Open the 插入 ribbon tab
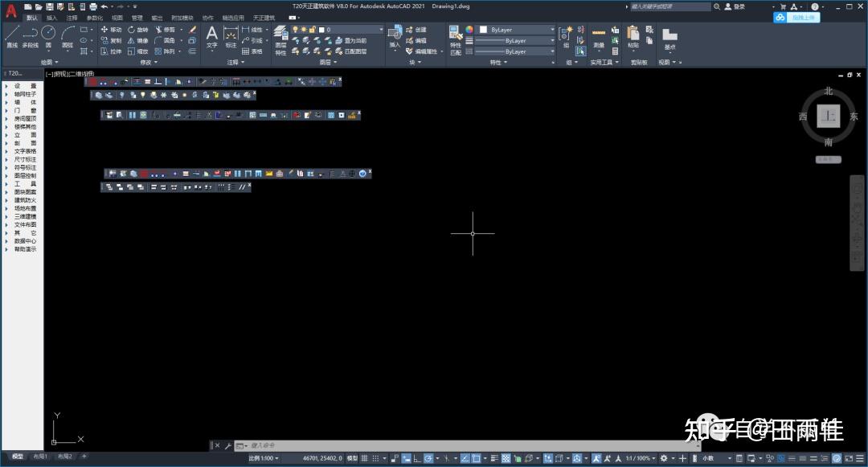The image size is (868, 467). click(x=52, y=18)
